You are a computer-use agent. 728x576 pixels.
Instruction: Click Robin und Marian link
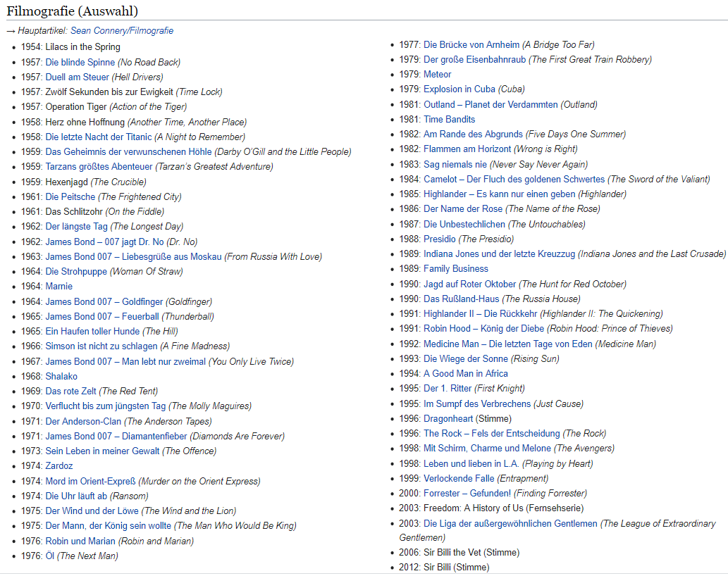[80, 541]
